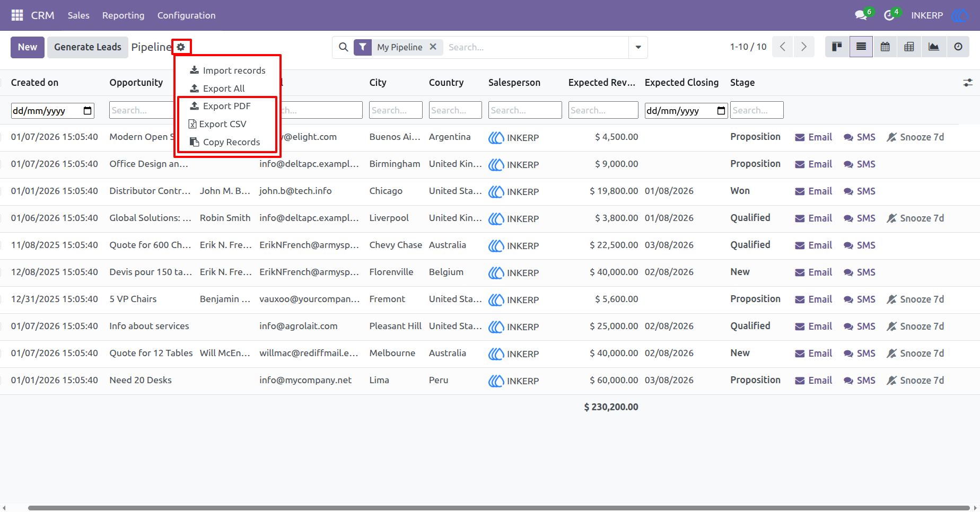Switch to Calendar view
The image size is (980, 512).
tap(885, 47)
